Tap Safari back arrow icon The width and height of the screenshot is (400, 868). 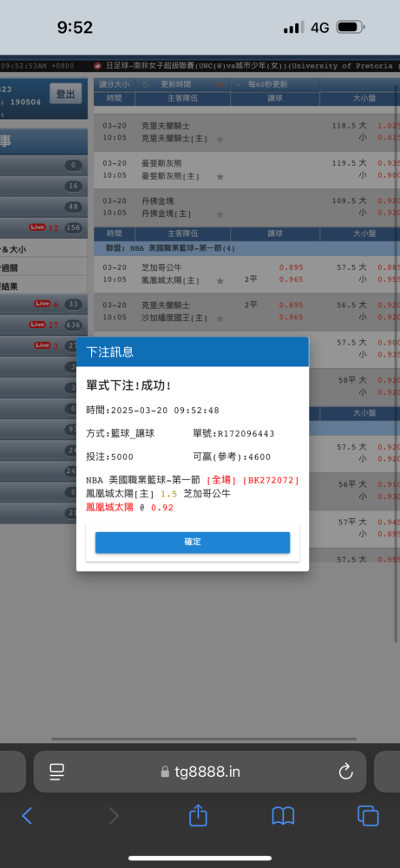point(27,815)
